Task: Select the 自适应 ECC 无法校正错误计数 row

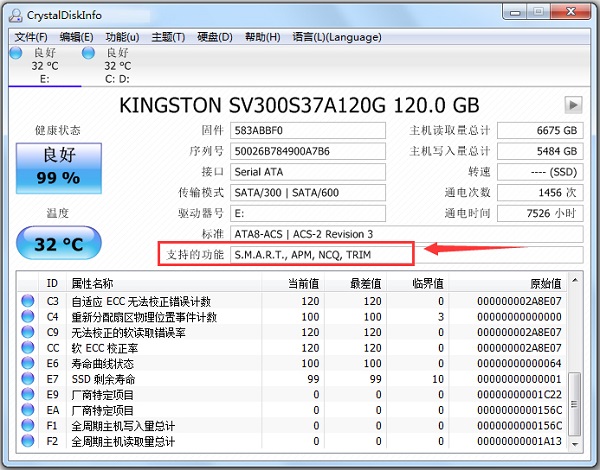Action: pyautogui.click(x=293, y=301)
